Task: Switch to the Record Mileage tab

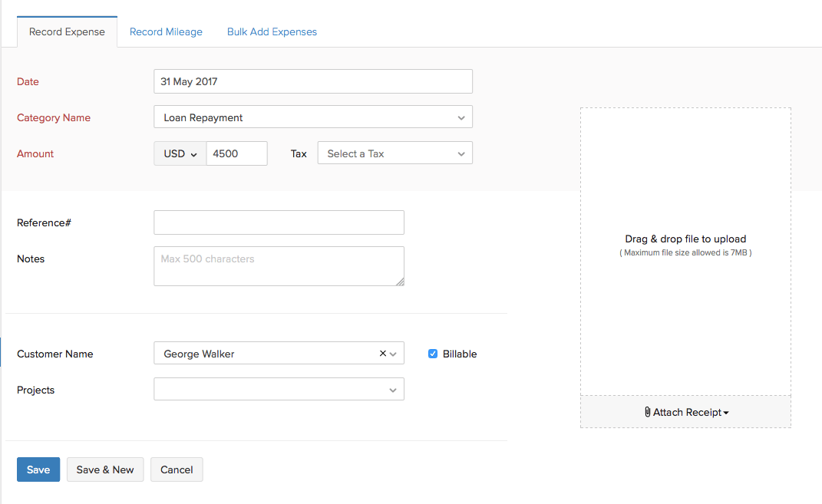Action: [166, 32]
